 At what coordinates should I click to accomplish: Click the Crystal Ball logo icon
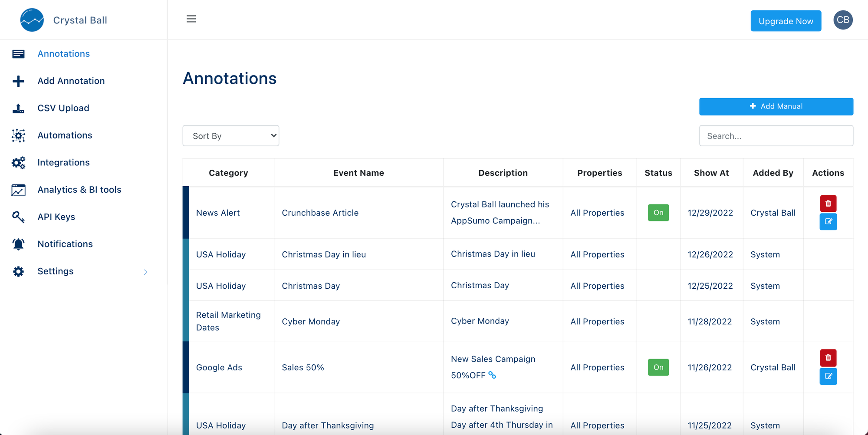click(x=32, y=20)
